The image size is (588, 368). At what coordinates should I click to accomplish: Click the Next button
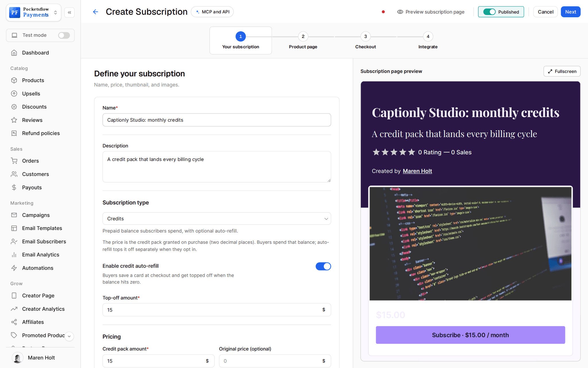click(570, 12)
